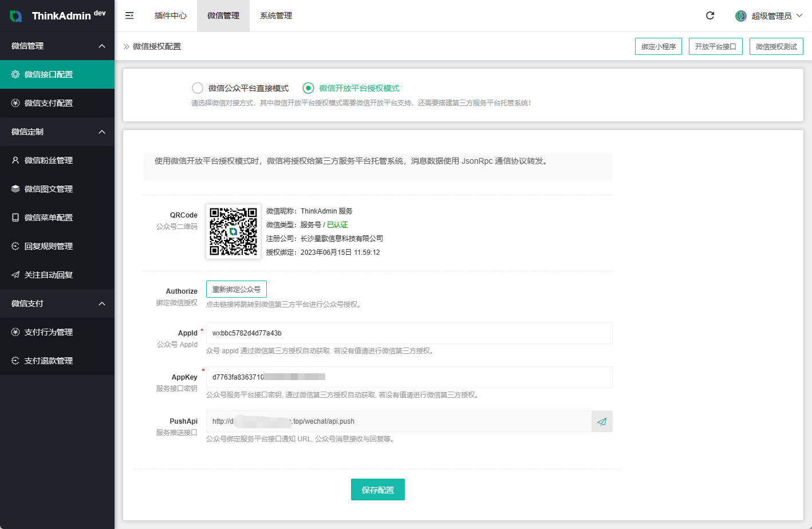Click the AppKey input field
The height and width of the screenshot is (529, 812).
click(409, 377)
